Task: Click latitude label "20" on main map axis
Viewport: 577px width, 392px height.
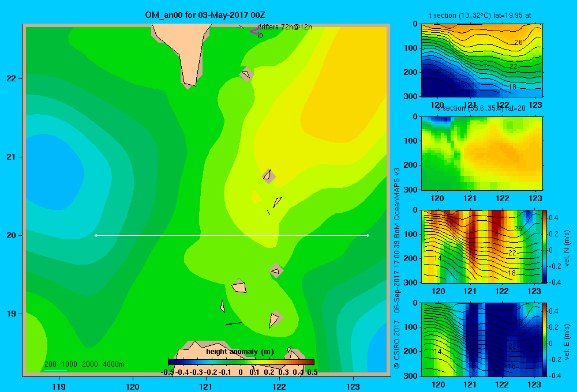Action: coord(12,235)
